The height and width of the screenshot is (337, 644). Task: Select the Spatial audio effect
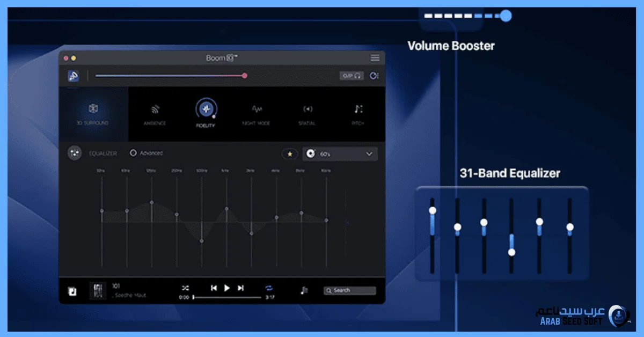[308, 109]
